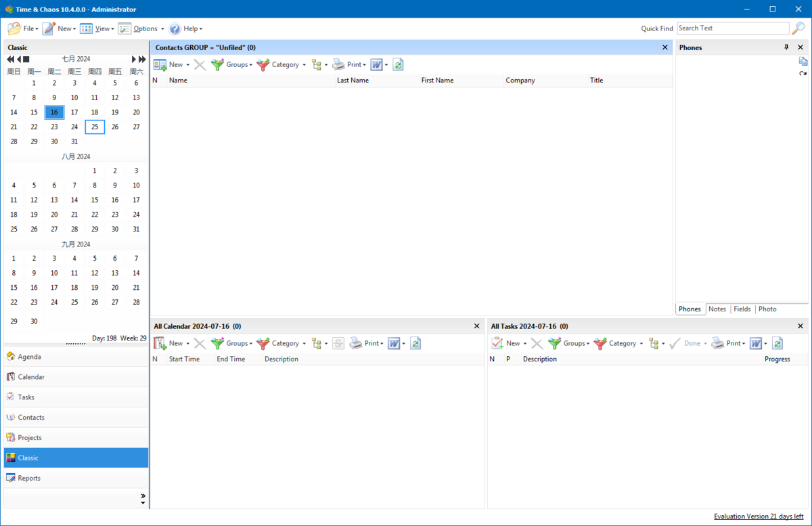The height and width of the screenshot is (526, 812).
Task: Jump to next month in the calendar
Action: tap(134, 60)
